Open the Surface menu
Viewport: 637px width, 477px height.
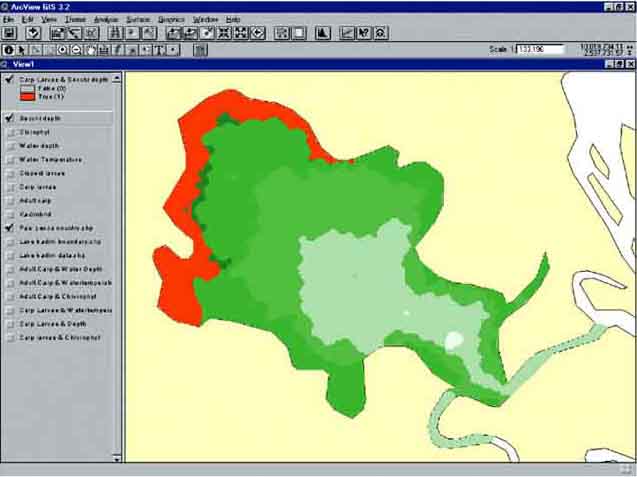point(138,19)
